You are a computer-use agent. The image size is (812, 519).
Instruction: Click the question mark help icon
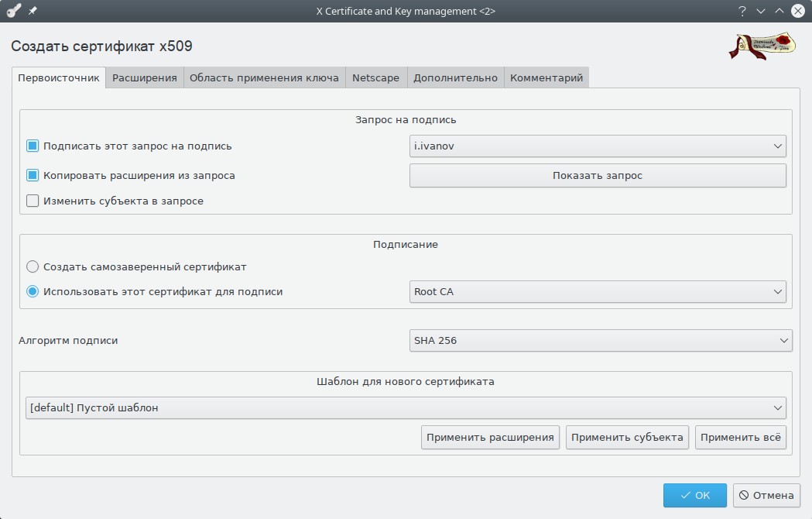742,11
